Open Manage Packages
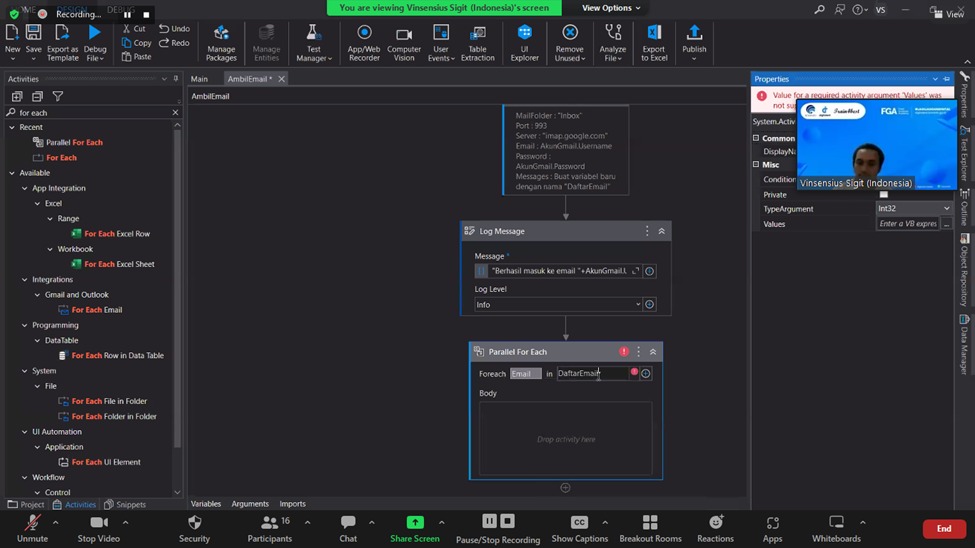 [x=221, y=42]
